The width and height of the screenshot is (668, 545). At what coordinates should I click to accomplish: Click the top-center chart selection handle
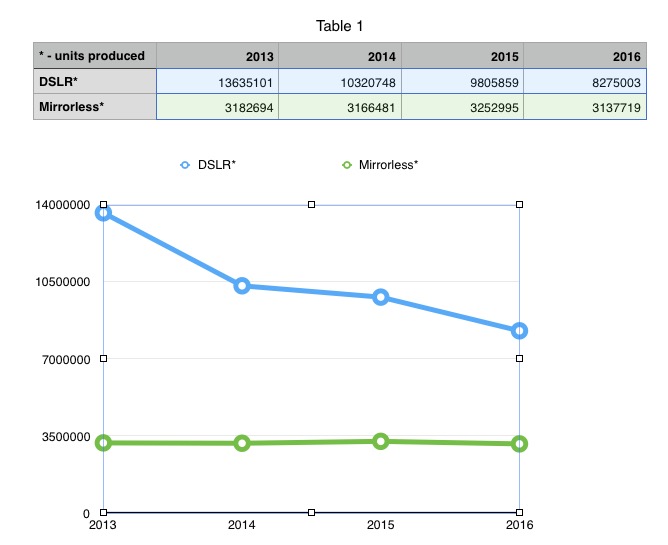coord(311,205)
